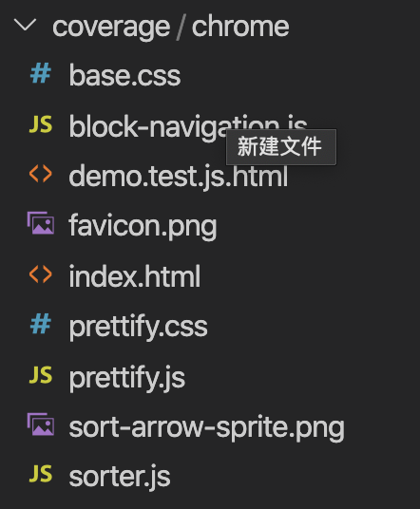Viewport: 420px width, 509px height.
Task: Open the sorter.js file
Action: [120, 477]
